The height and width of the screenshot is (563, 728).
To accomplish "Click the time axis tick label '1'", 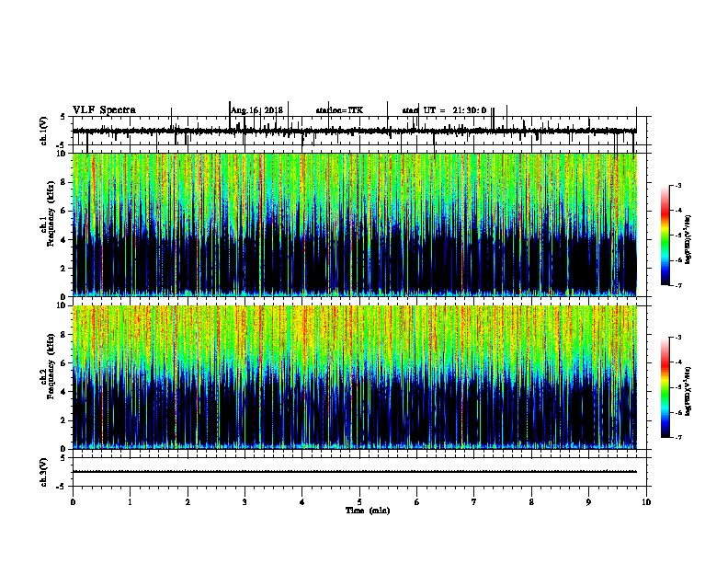I will [x=130, y=502].
